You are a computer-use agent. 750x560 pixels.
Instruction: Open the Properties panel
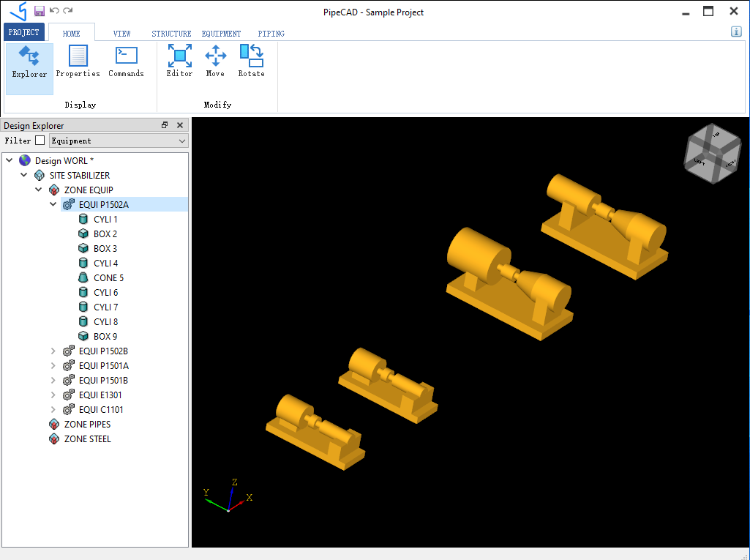click(78, 62)
